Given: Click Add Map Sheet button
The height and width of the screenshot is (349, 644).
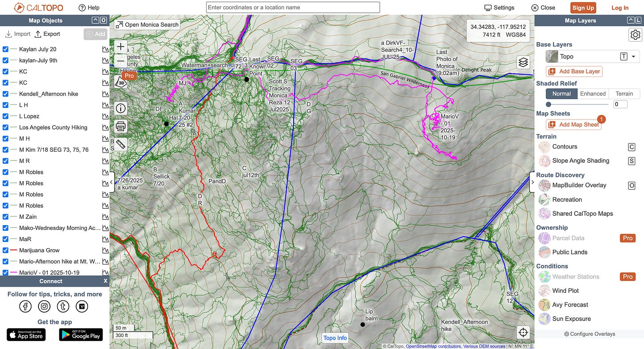Looking at the screenshot, I should [574, 125].
